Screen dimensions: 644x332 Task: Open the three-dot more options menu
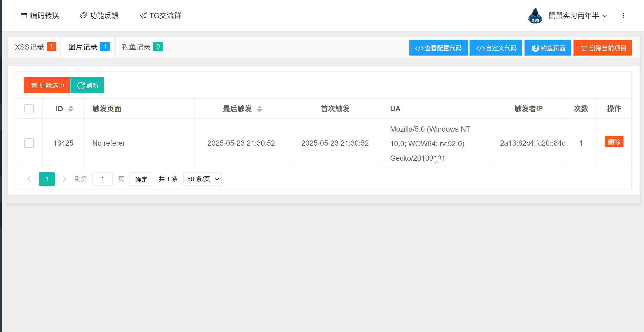(624, 16)
